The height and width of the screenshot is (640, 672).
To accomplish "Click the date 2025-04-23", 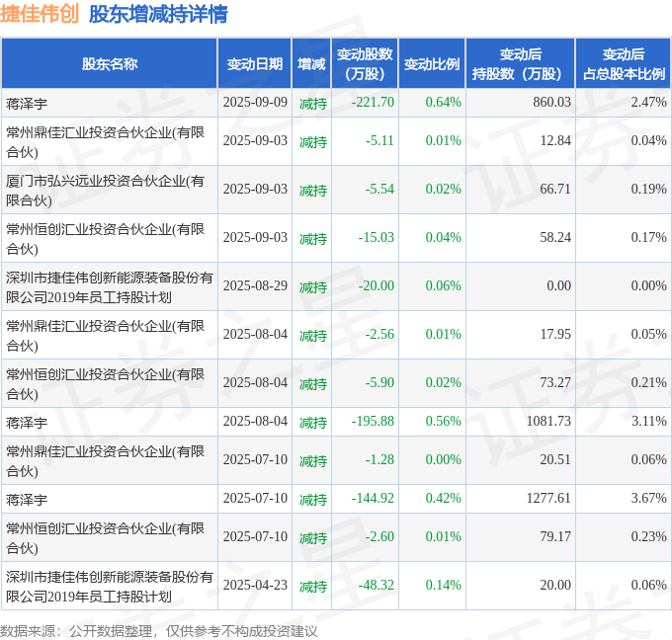I will point(255,585).
